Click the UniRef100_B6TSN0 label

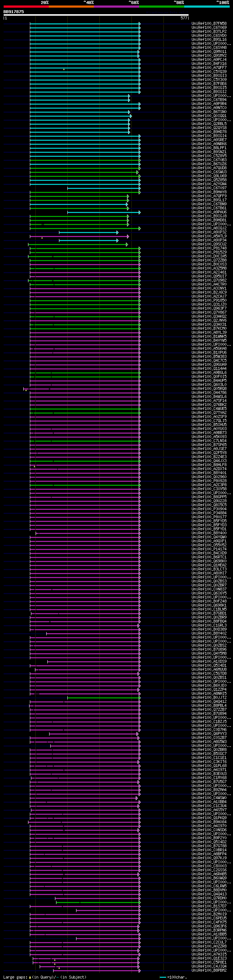209,112
